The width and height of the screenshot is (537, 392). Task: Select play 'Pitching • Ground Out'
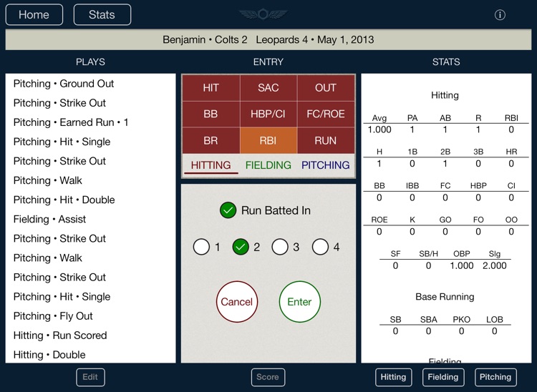(x=90, y=84)
